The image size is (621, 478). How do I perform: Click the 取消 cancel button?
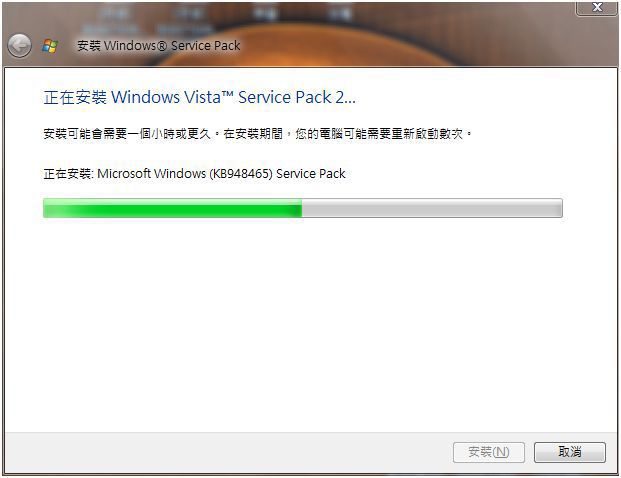tap(570, 452)
